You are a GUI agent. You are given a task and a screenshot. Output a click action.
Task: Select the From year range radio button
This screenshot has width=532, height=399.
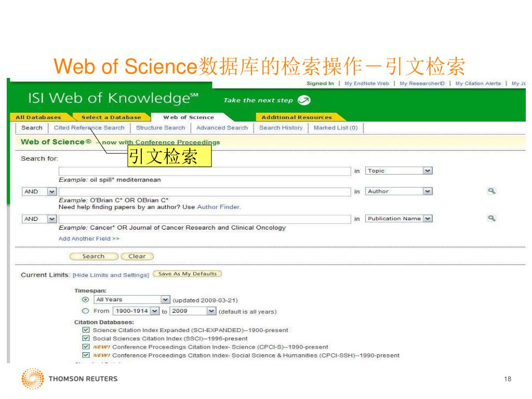pyautogui.click(x=86, y=311)
